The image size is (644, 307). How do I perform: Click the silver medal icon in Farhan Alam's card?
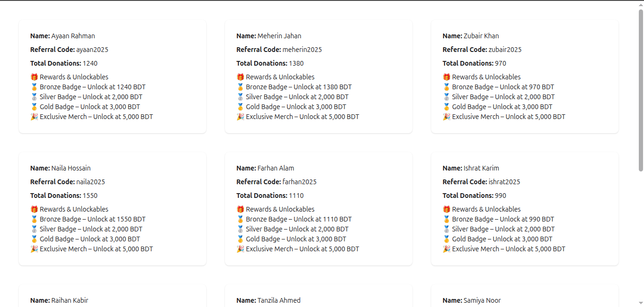click(240, 229)
